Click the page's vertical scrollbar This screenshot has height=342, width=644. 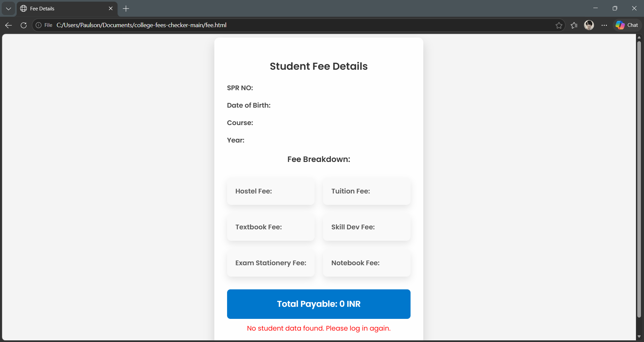point(639,179)
